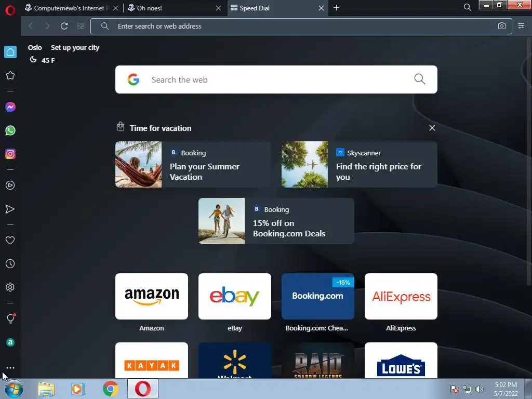The width and height of the screenshot is (532, 399).
Task: Close the Computernewb's Internet tab
Action: (116, 8)
